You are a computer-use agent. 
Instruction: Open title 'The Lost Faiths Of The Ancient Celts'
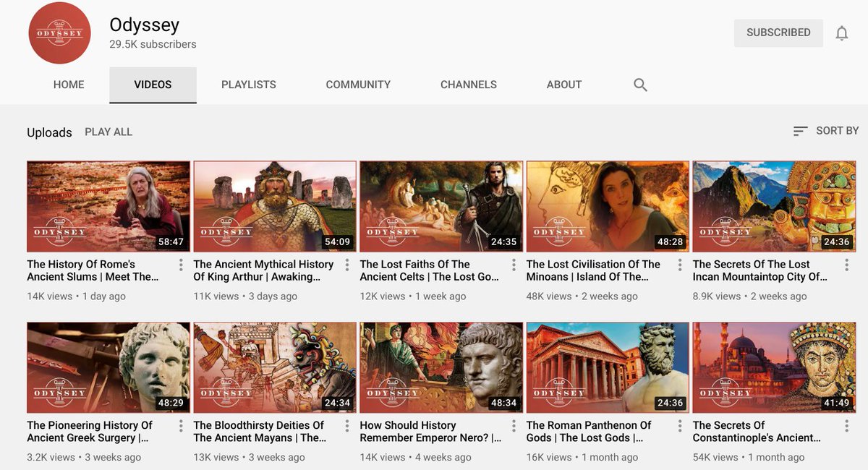tap(430, 270)
